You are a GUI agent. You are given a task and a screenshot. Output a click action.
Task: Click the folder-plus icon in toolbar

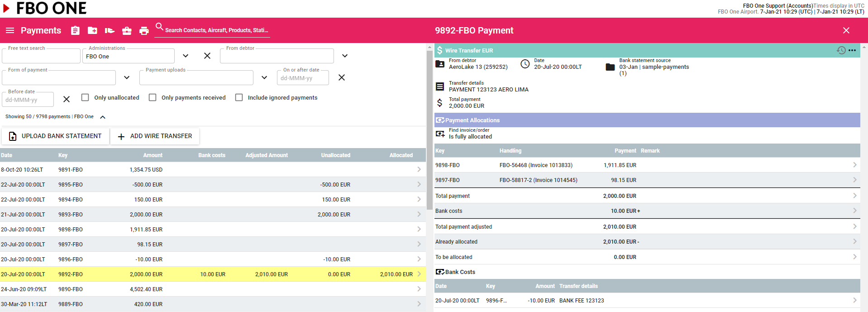coord(92,30)
